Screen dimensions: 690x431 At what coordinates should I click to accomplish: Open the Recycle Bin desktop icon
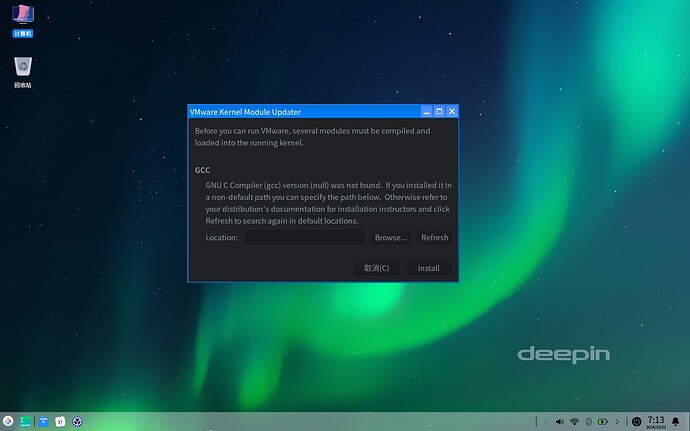click(23, 69)
